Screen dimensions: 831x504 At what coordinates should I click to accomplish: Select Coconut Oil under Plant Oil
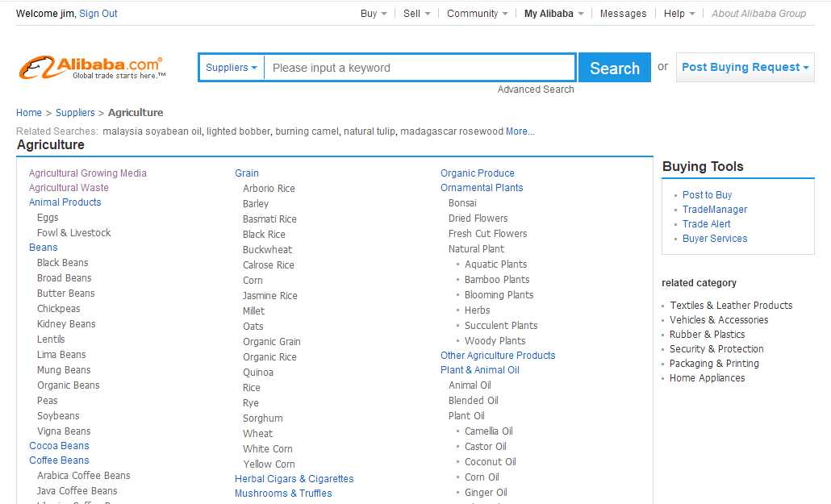point(491,462)
